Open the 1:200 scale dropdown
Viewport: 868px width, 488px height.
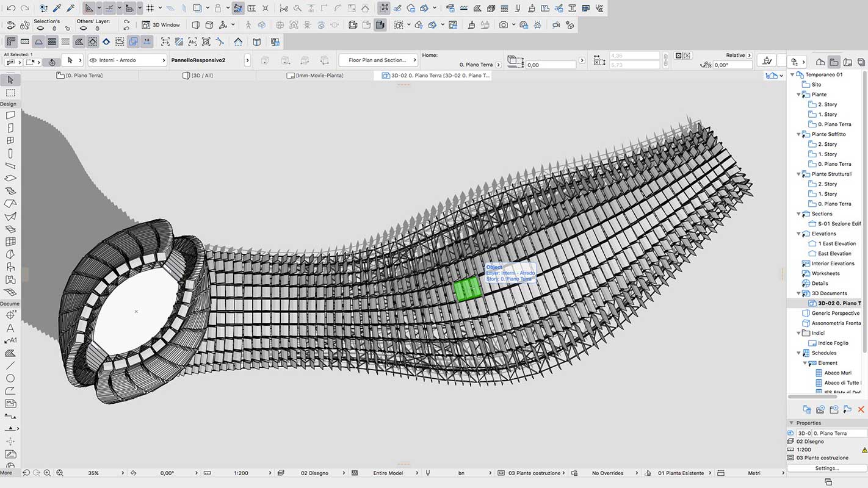[241, 472]
